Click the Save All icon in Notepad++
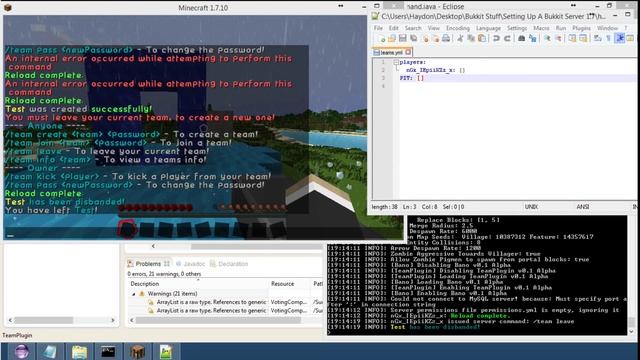The height and width of the screenshot is (360, 640). (413, 38)
